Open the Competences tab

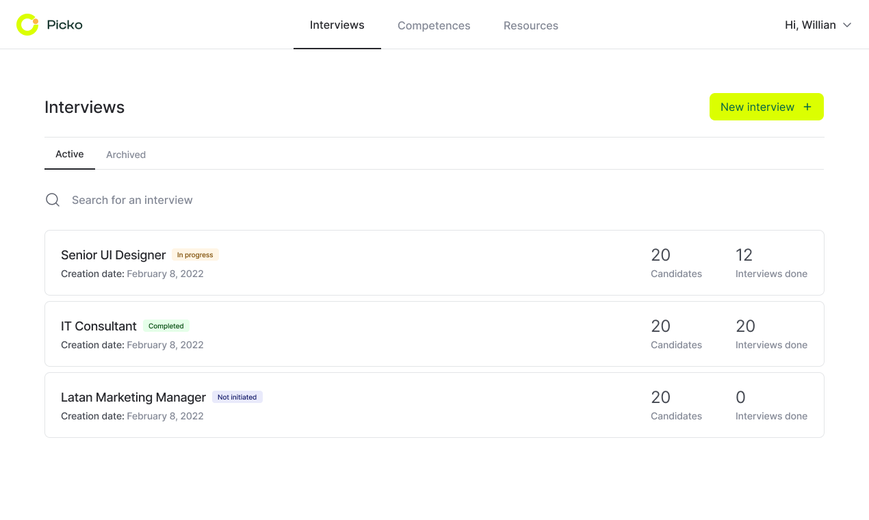(434, 26)
